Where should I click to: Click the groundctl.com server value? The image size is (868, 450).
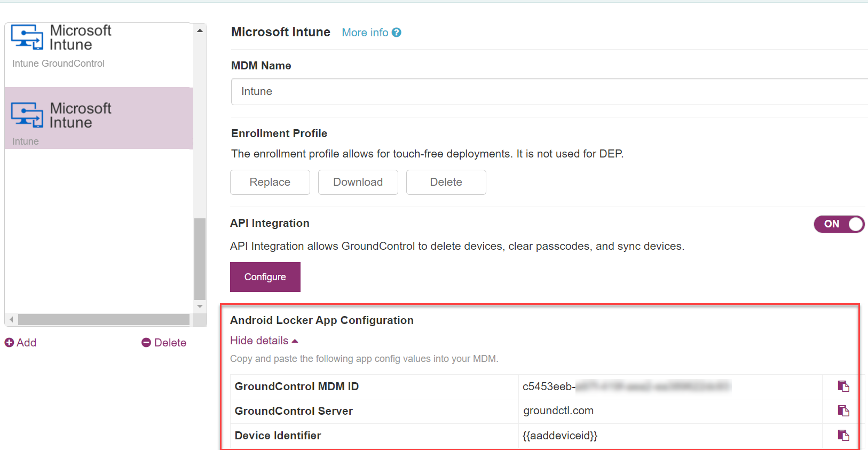[x=558, y=411]
